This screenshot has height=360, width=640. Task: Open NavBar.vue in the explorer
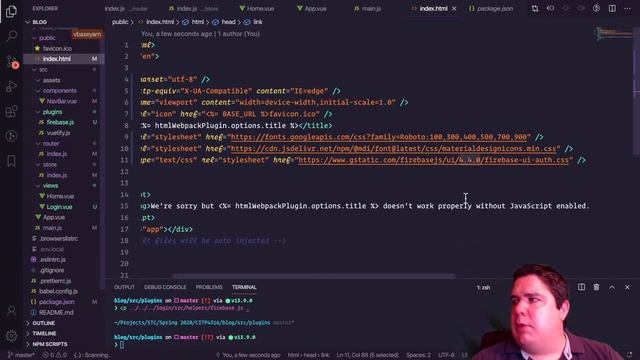coord(62,101)
